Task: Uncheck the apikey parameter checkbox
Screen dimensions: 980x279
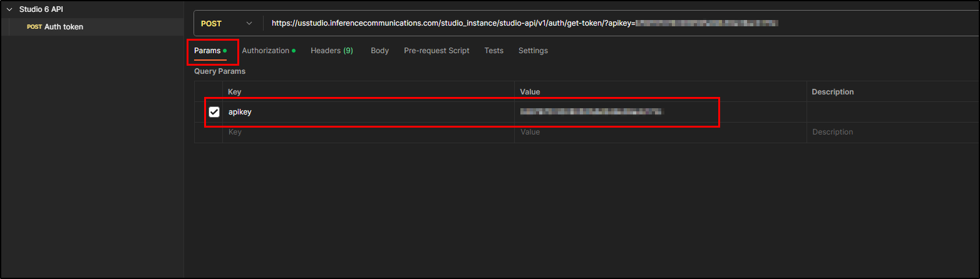Action: 214,112
